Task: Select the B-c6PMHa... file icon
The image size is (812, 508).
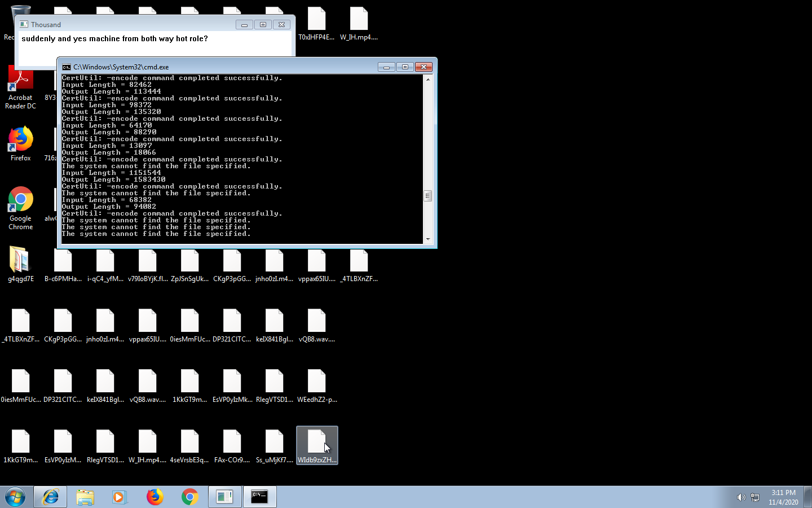Action: 63,264
